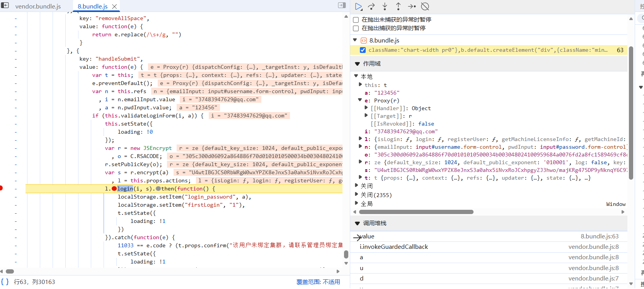Click the debugger pane vertical scrollbar
Viewport: 644px width, 289px height.
[x=631, y=112]
